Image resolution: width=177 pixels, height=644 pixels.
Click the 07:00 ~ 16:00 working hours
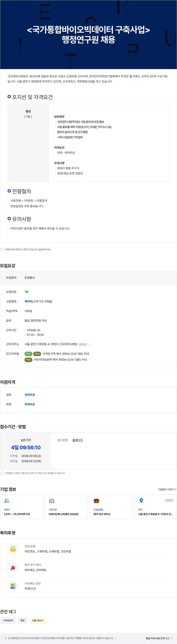[35, 335]
